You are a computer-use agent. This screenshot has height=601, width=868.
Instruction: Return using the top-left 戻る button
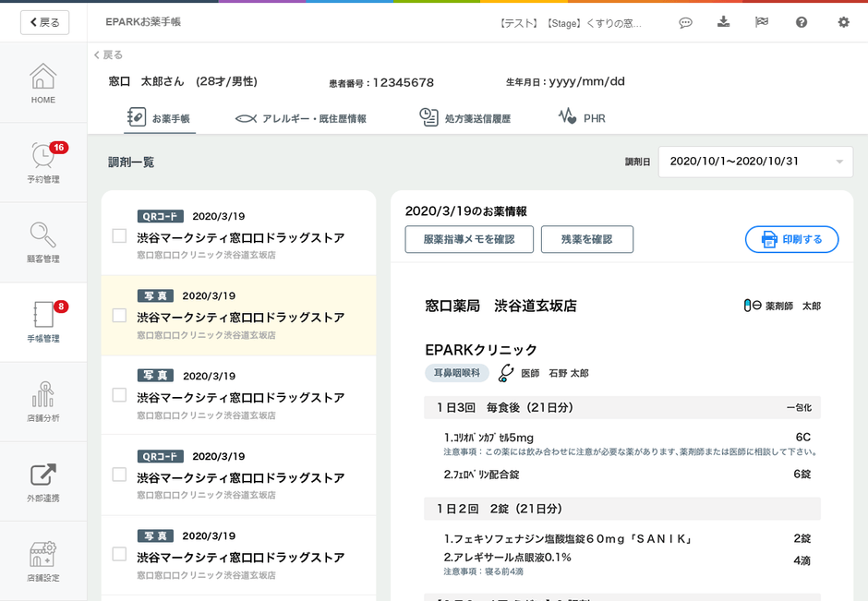pos(42,22)
